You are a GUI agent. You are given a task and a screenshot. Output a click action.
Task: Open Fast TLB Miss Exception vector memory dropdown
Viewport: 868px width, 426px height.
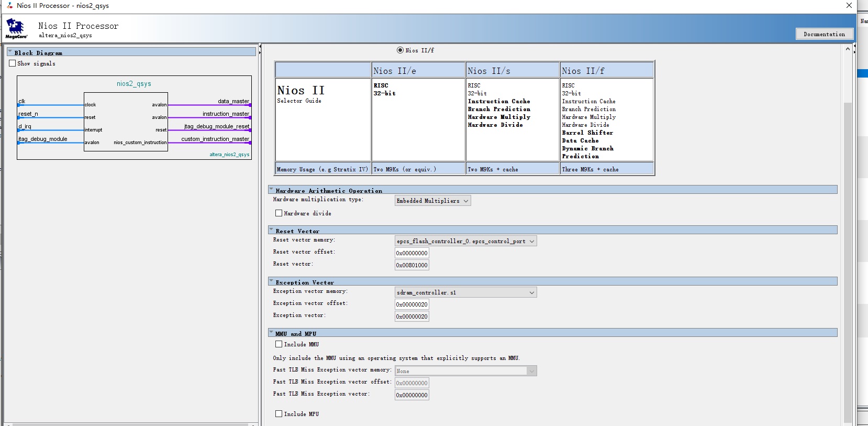coord(465,371)
